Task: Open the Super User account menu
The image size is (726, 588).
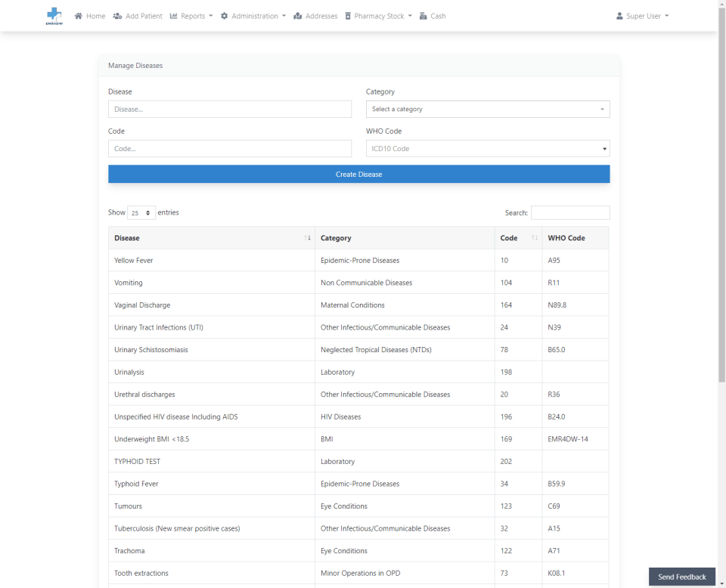Action: pyautogui.click(x=643, y=16)
